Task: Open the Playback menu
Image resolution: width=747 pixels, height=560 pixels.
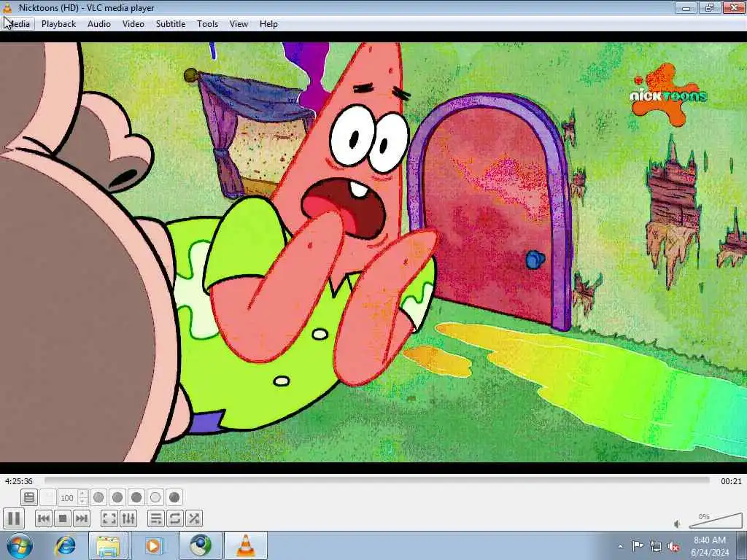Action: 58,24
